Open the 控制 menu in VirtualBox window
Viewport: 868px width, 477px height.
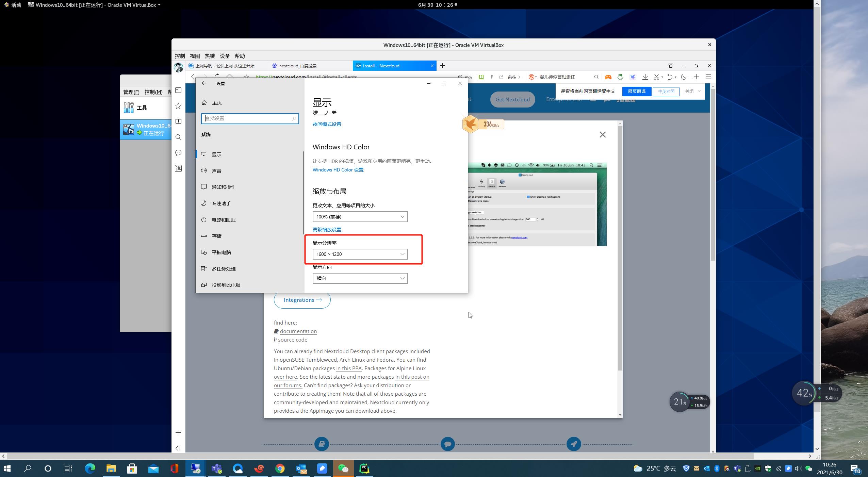pos(180,56)
